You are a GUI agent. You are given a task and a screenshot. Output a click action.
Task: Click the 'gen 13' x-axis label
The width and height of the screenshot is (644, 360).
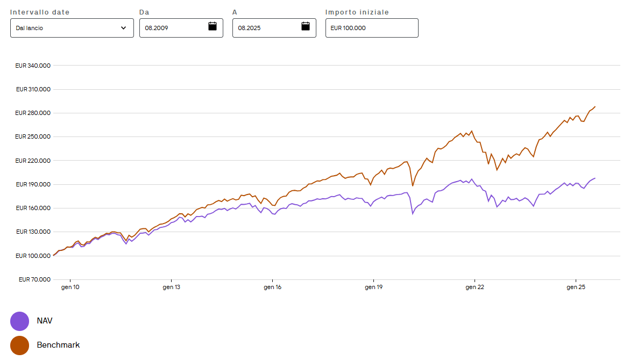tap(172, 287)
